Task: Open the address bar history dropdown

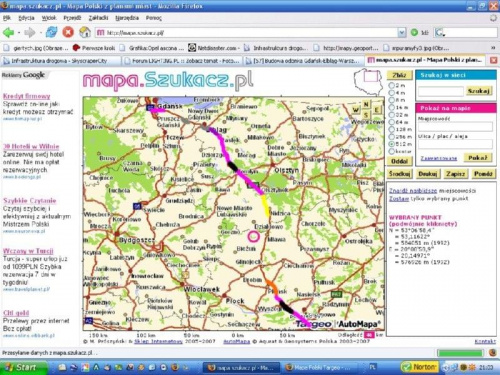Action: pos(402,33)
